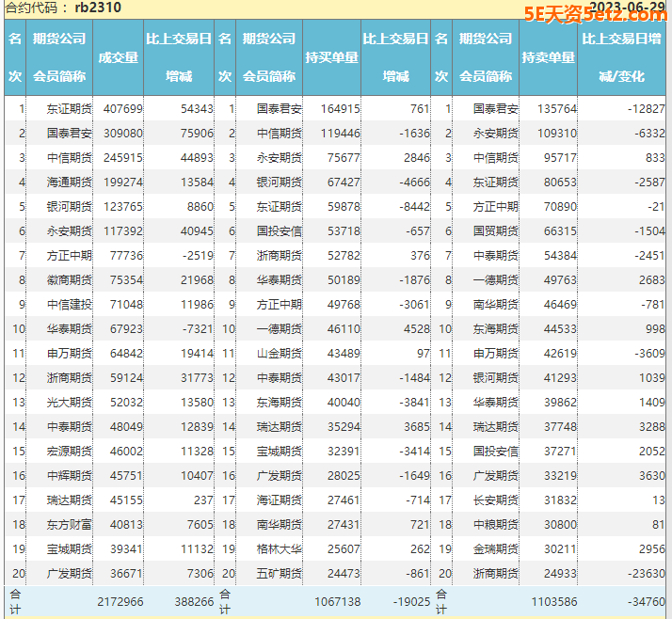
Task: Click 长安期货 company name
Action: point(495,500)
